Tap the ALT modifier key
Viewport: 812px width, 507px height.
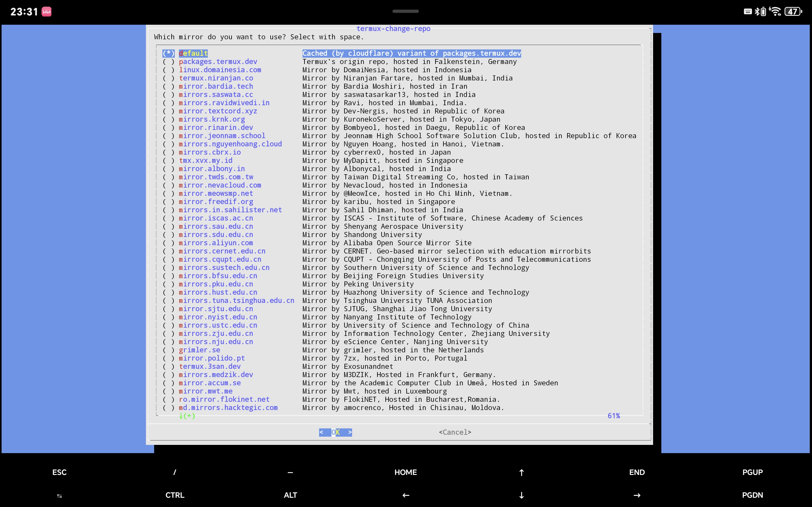290,495
